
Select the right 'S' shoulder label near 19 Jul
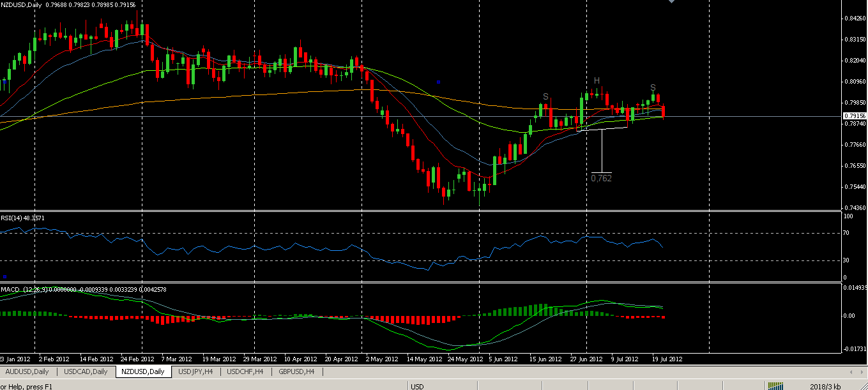[x=653, y=87]
